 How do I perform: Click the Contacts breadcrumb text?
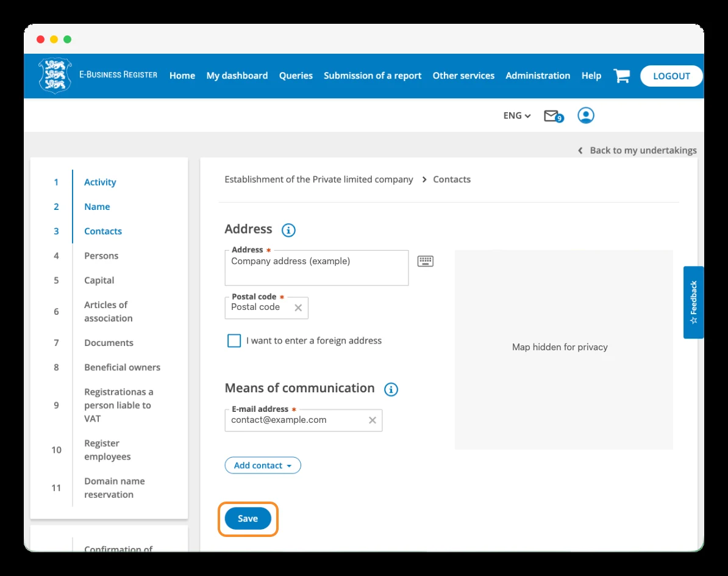pos(452,179)
